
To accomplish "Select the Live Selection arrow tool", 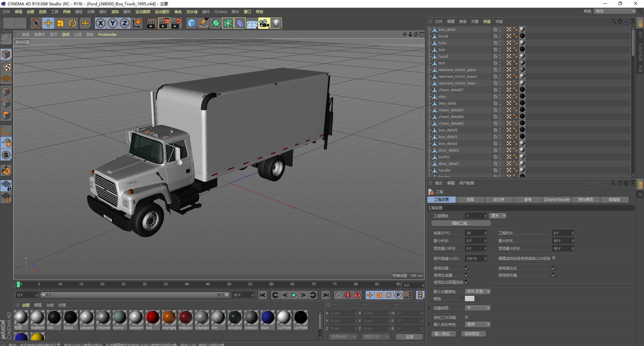I will click(x=36, y=23).
